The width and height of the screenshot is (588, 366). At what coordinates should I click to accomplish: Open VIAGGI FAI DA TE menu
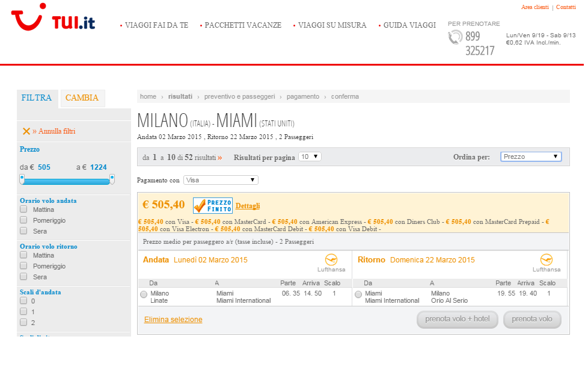coord(157,25)
